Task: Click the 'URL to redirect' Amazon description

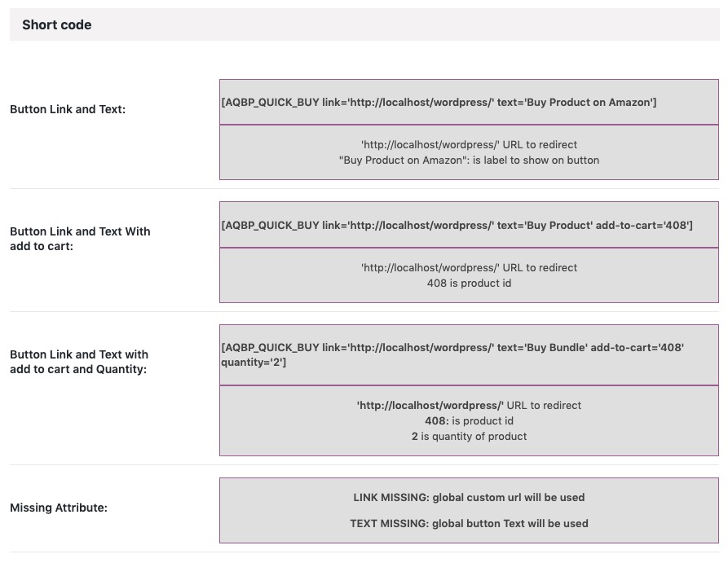Action: pyautogui.click(x=469, y=145)
